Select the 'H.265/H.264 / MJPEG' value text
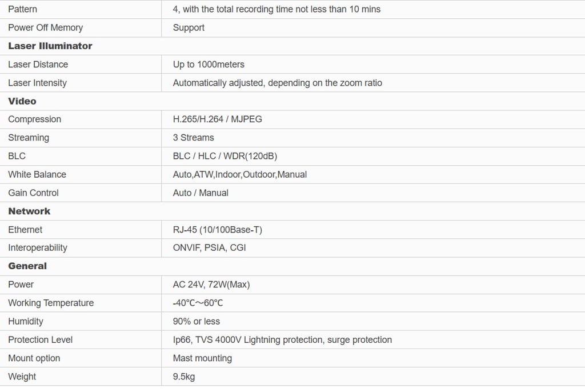585x392 pixels. pyautogui.click(x=217, y=119)
